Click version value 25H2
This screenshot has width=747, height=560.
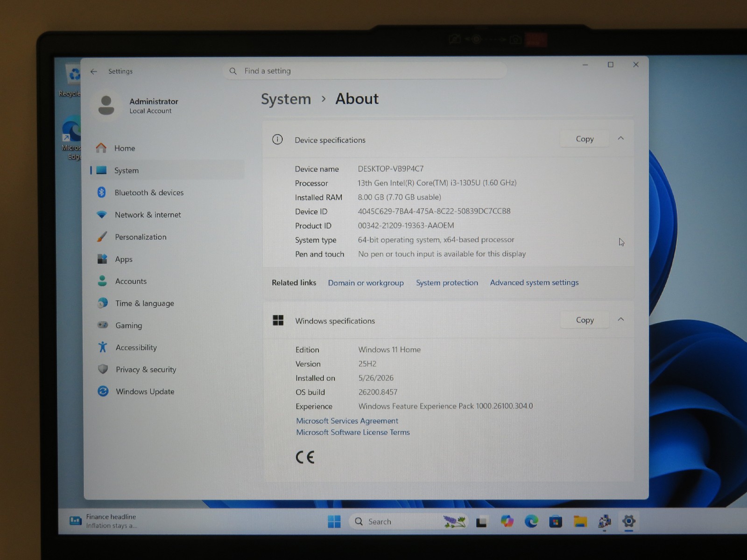(x=367, y=364)
